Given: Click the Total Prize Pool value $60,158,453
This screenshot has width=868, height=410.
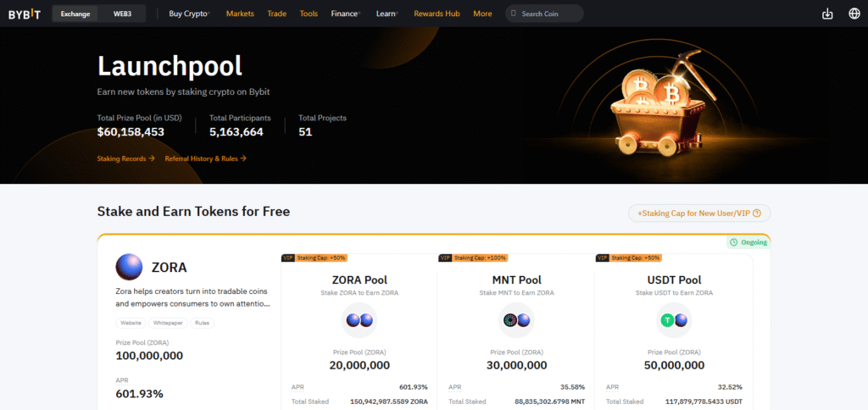Looking at the screenshot, I should [x=131, y=132].
